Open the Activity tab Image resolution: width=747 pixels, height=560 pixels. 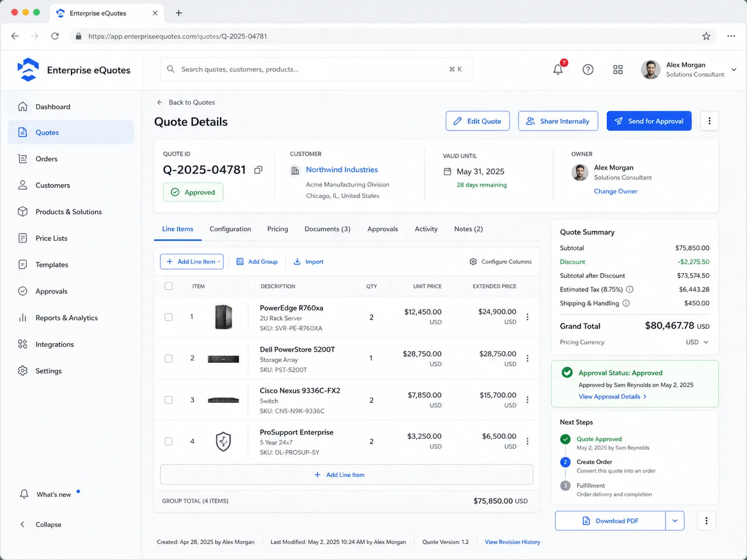(426, 229)
